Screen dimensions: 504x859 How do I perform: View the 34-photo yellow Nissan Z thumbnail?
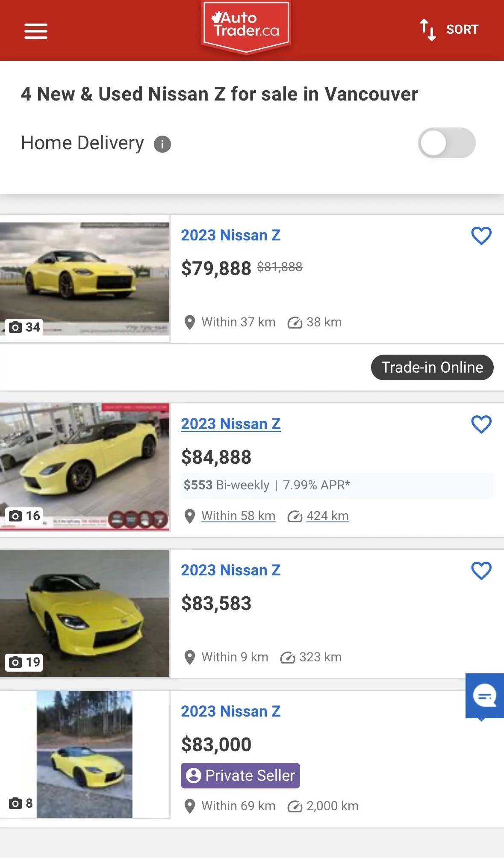[85, 278]
